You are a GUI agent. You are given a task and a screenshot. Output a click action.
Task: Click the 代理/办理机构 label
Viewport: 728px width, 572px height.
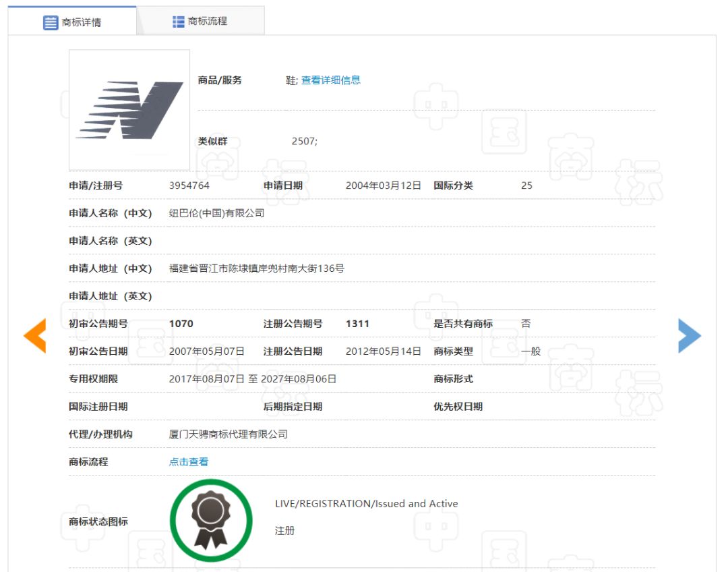point(100,434)
